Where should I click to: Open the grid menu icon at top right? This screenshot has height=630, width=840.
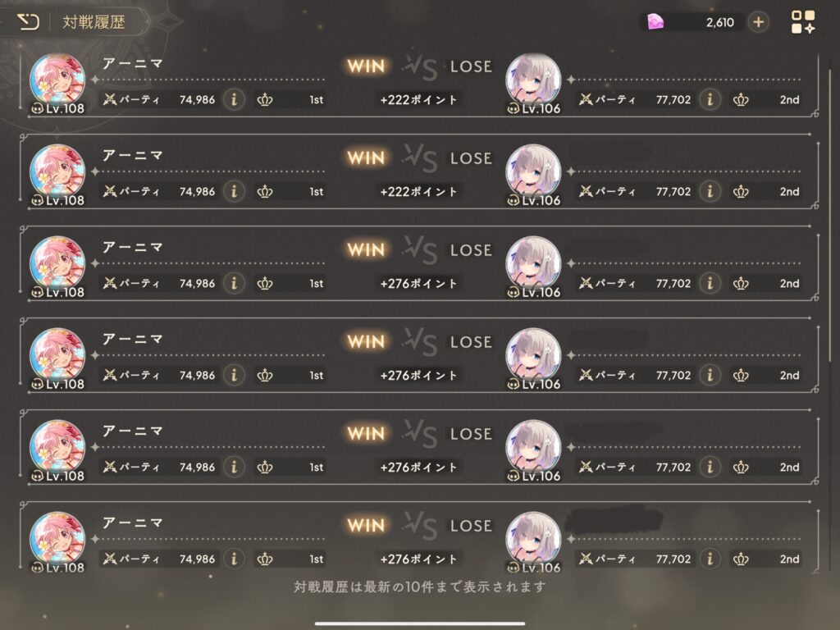click(802, 22)
